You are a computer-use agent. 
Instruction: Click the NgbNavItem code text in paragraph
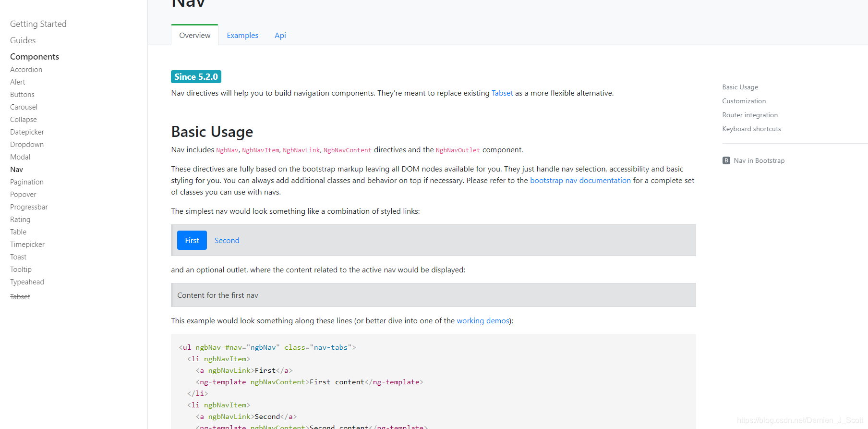260,150
